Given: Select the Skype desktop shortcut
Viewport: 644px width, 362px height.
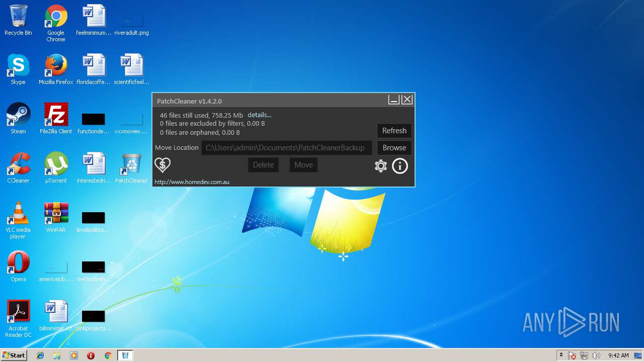Looking at the screenshot, I should 18,69.
